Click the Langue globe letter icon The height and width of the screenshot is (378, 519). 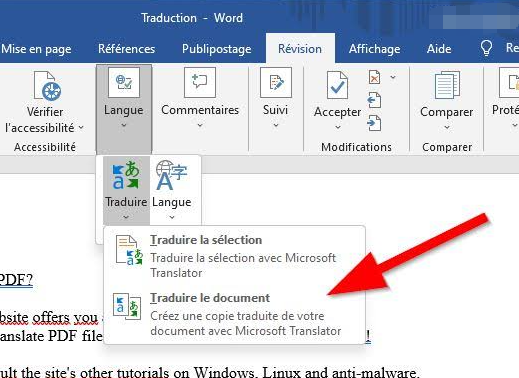pyautogui.click(x=171, y=175)
